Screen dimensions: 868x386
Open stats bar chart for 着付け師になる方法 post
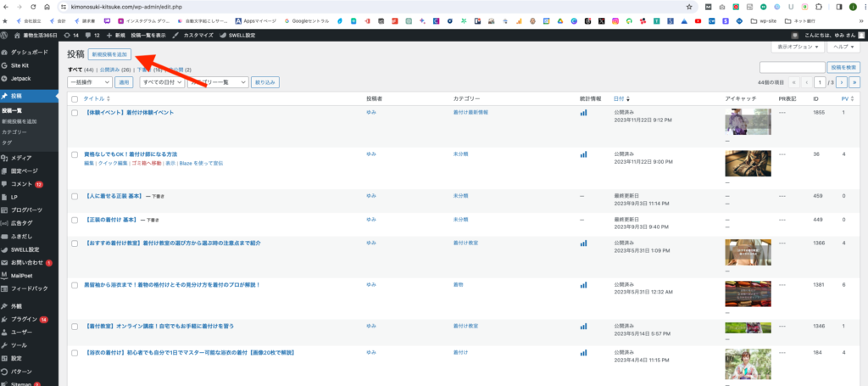point(582,154)
